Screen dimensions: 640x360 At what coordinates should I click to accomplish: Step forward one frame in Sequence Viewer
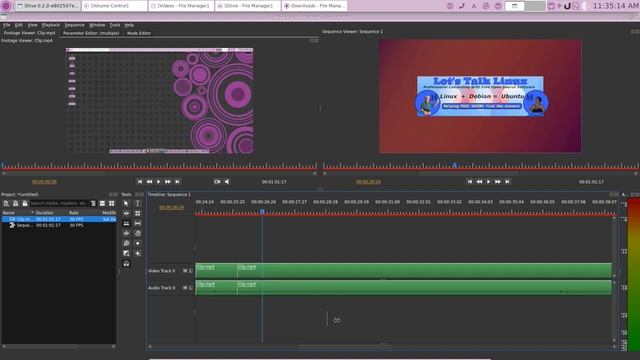tap(498, 182)
